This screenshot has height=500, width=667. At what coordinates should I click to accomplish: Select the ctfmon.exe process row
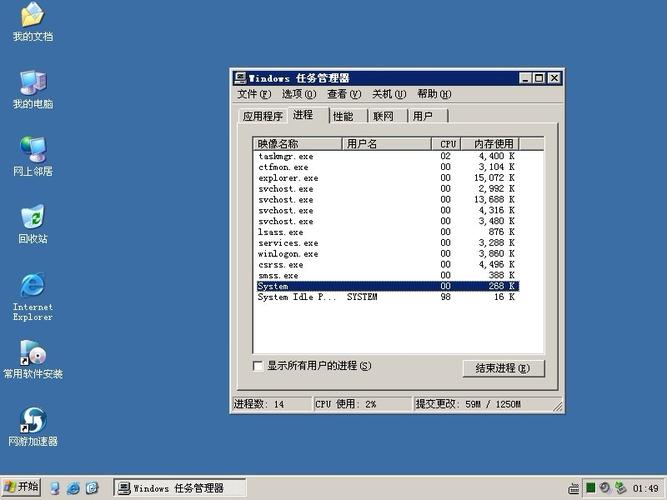[x=387, y=167]
